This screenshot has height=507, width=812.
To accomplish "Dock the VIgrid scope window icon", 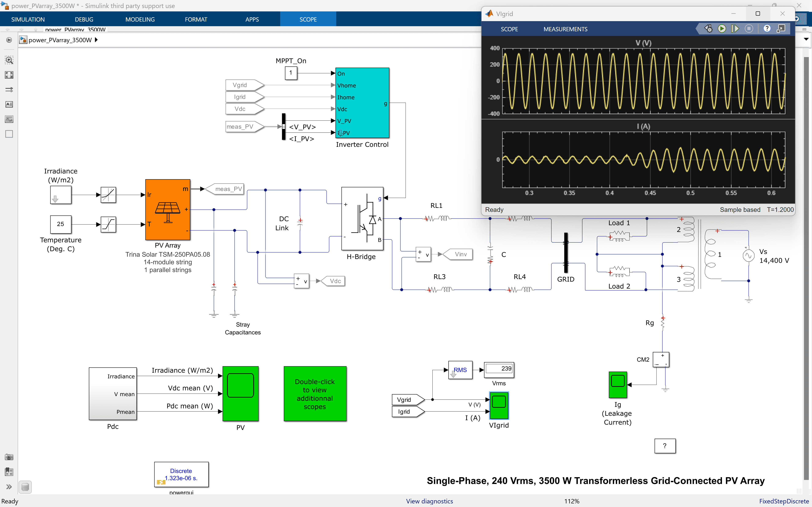I will [781, 29].
